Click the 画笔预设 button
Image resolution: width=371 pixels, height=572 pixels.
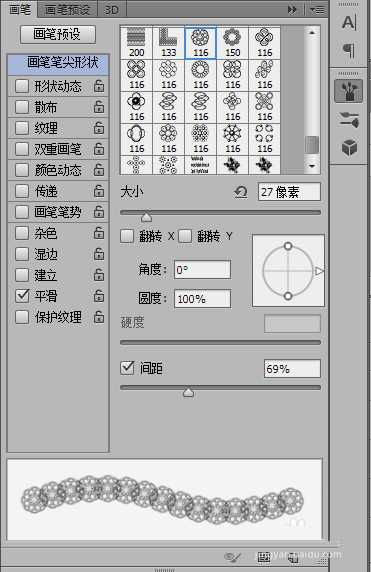click(58, 35)
